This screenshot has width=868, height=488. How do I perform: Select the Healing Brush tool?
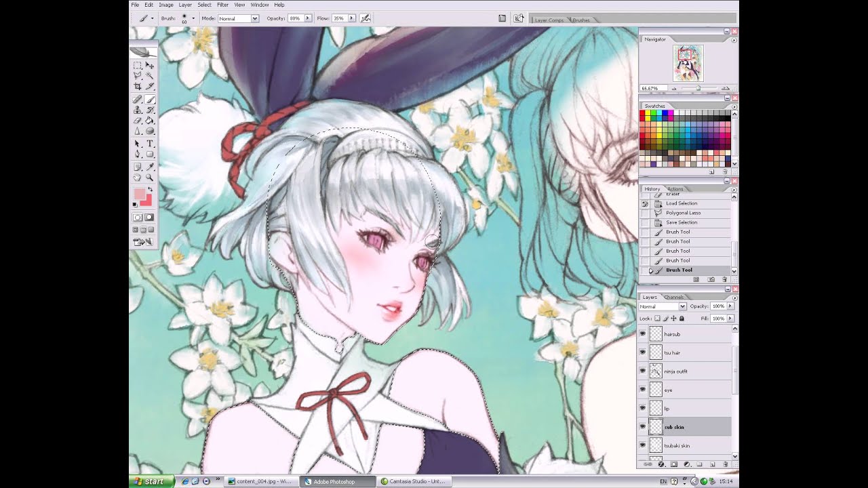coord(138,100)
